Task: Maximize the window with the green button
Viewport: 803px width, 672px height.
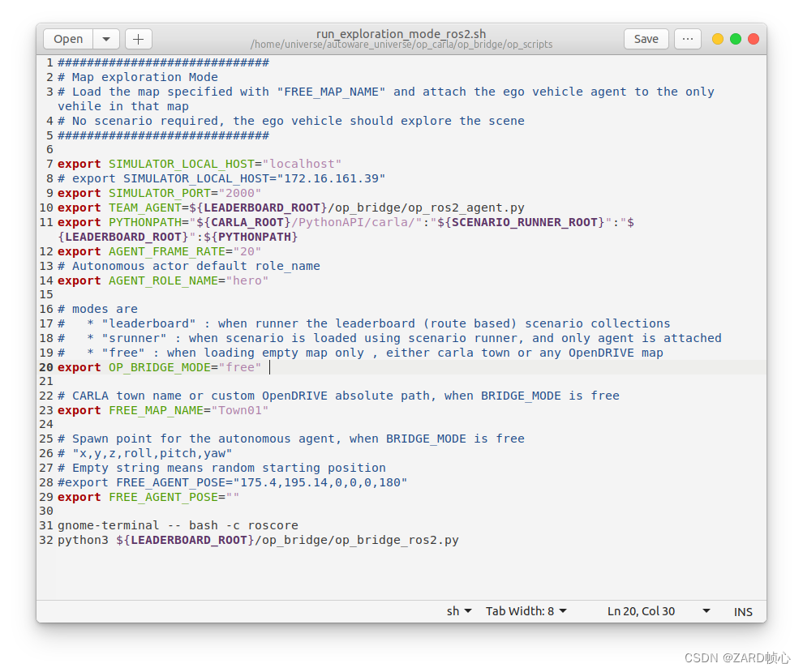Action: coord(736,39)
